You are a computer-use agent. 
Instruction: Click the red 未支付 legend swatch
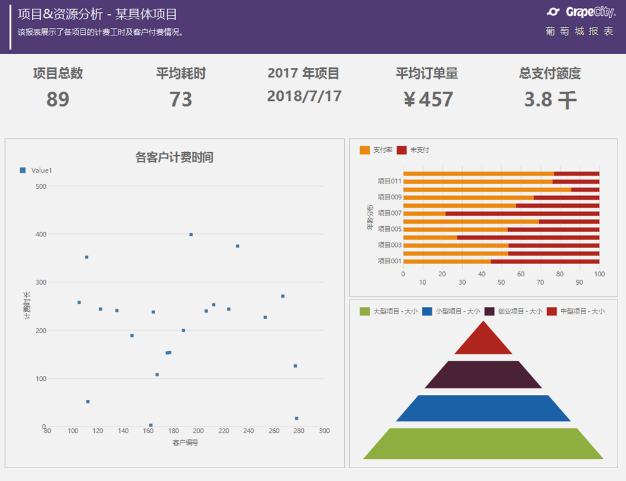point(402,150)
